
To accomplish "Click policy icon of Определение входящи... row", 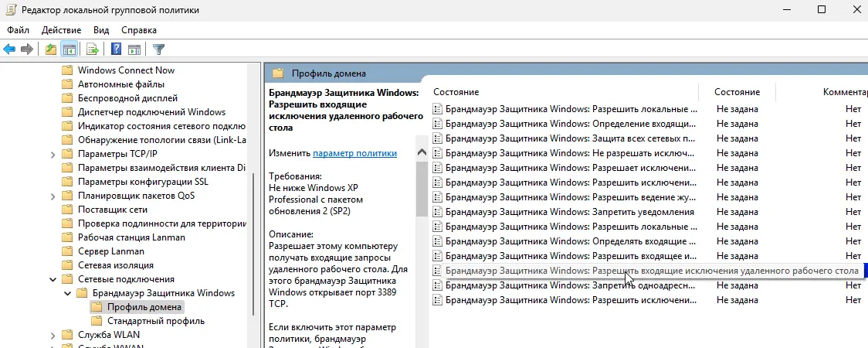I will tap(437, 124).
